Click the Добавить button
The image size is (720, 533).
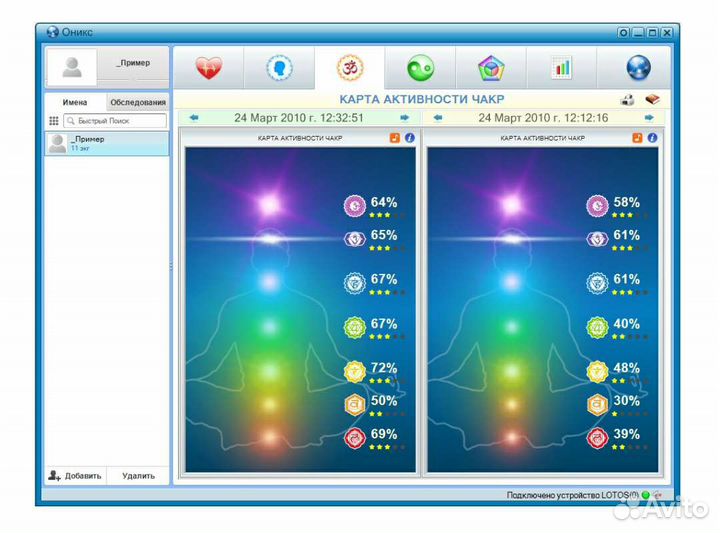[x=76, y=476]
